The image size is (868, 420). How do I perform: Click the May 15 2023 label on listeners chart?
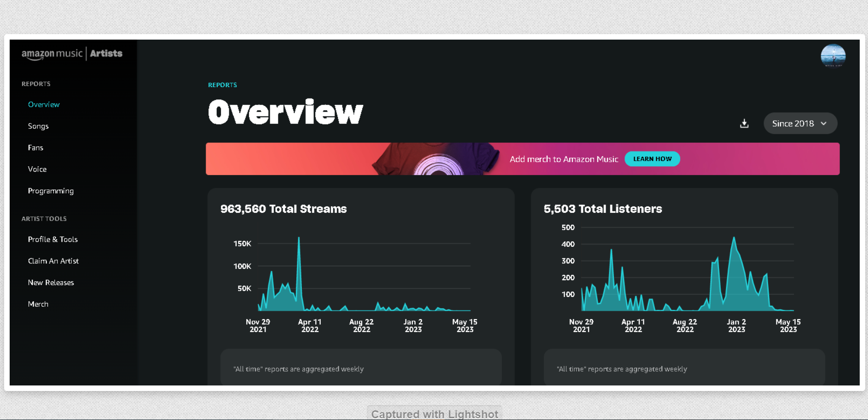(x=788, y=326)
